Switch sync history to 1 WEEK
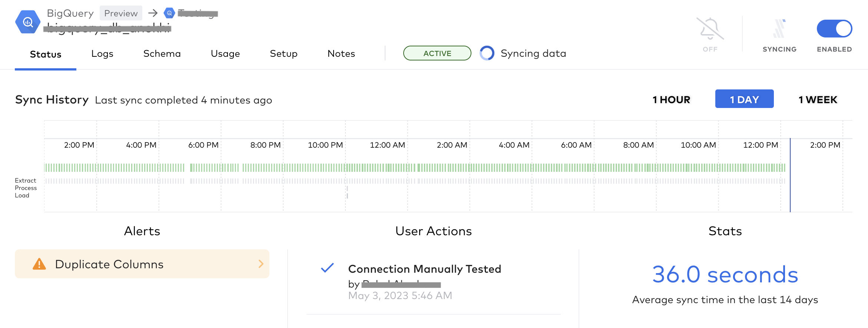 (x=818, y=99)
